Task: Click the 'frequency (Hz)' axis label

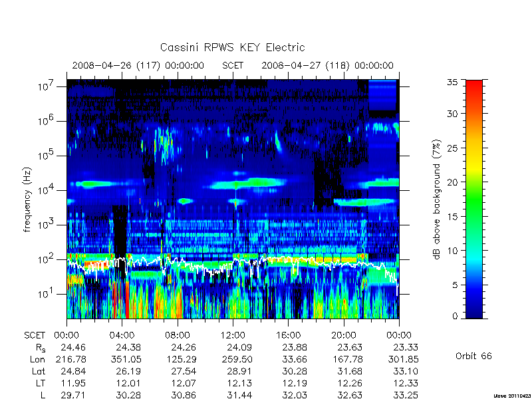Action: coord(27,199)
